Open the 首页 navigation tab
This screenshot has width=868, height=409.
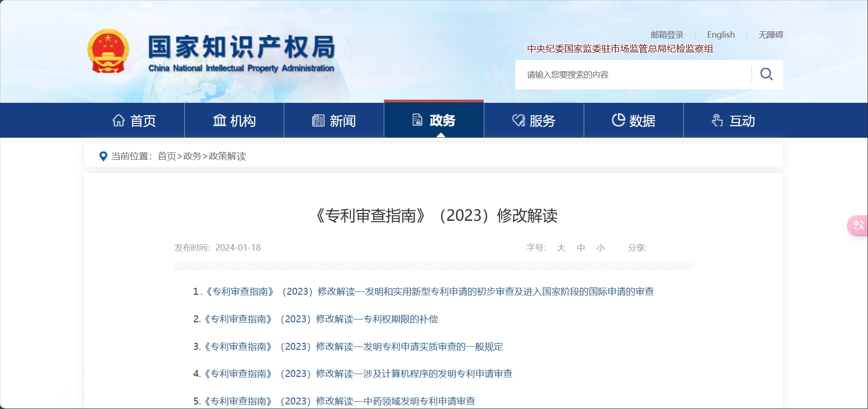pyautogui.click(x=134, y=120)
